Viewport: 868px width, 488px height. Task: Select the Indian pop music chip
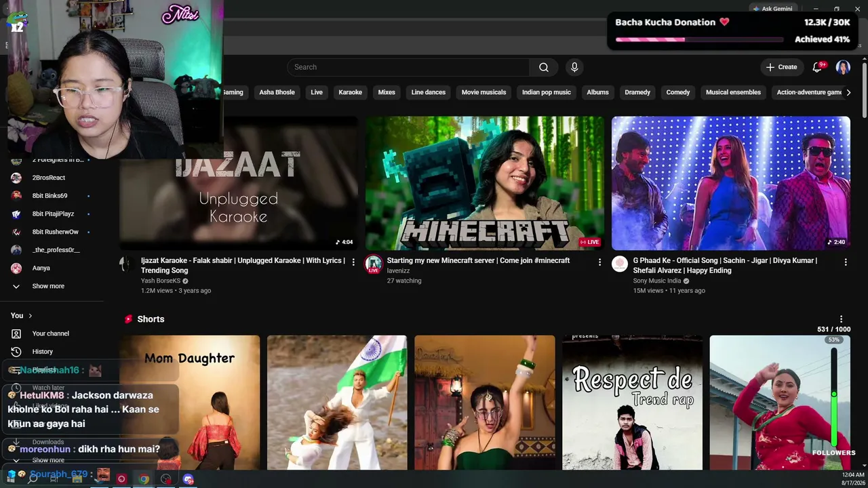click(547, 92)
